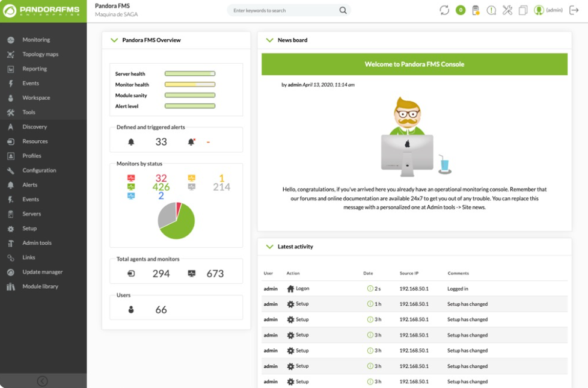The width and height of the screenshot is (588, 388).
Task: Click the copy pages icon in header
Action: [x=522, y=10]
